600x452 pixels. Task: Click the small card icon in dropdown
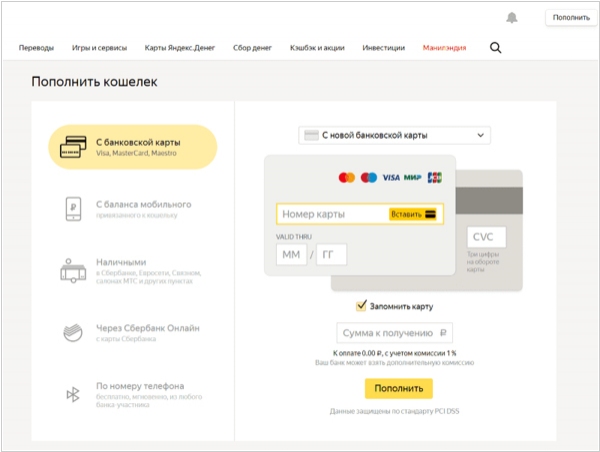(311, 135)
